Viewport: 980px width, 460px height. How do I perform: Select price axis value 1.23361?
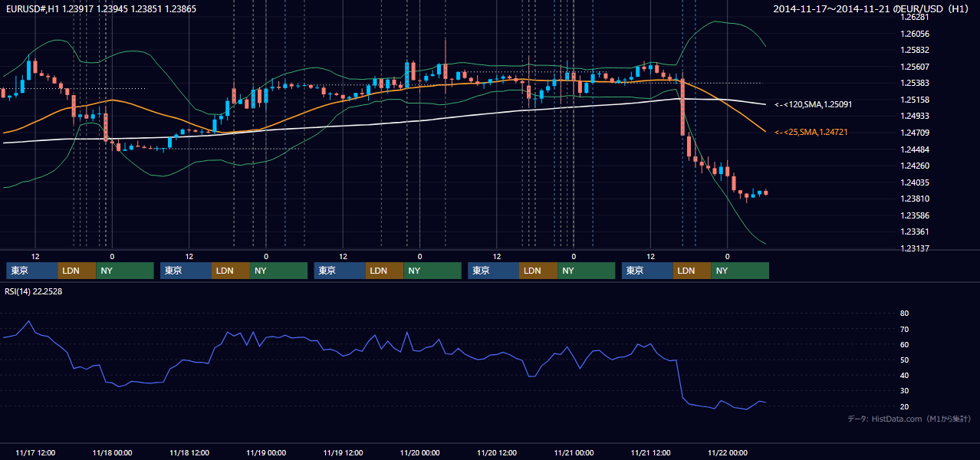[x=915, y=232]
